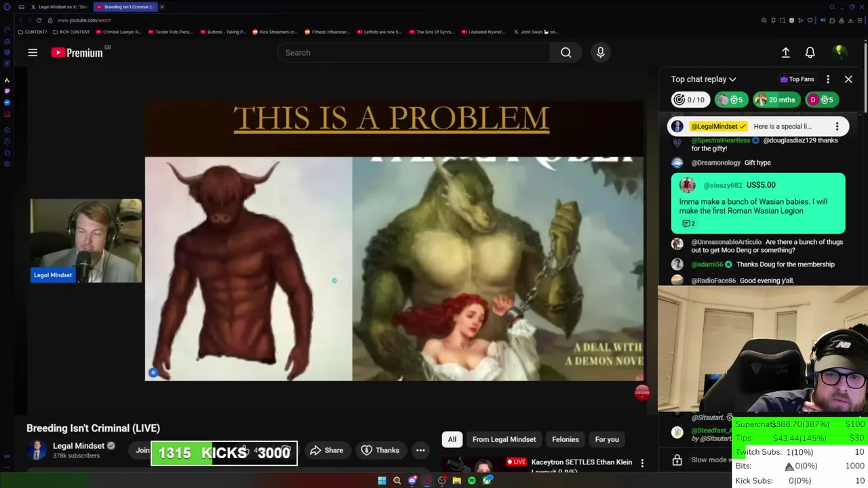The image size is (868, 488).
Task: Open Tucker Puts Piers... bookmark
Action: pyautogui.click(x=170, y=32)
